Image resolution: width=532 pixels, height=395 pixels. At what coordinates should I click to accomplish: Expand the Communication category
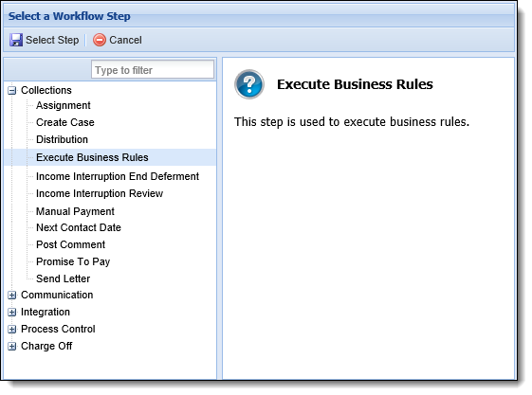[x=12, y=295]
